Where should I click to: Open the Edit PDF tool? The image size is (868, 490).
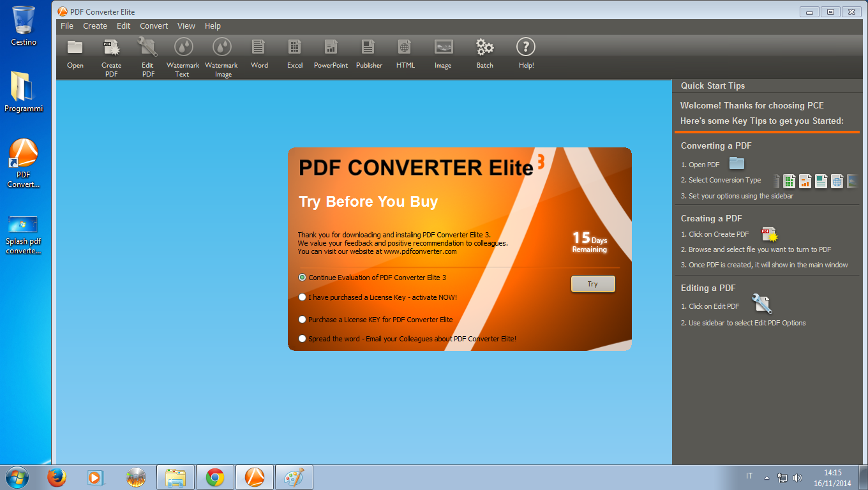pyautogui.click(x=147, y=48)
